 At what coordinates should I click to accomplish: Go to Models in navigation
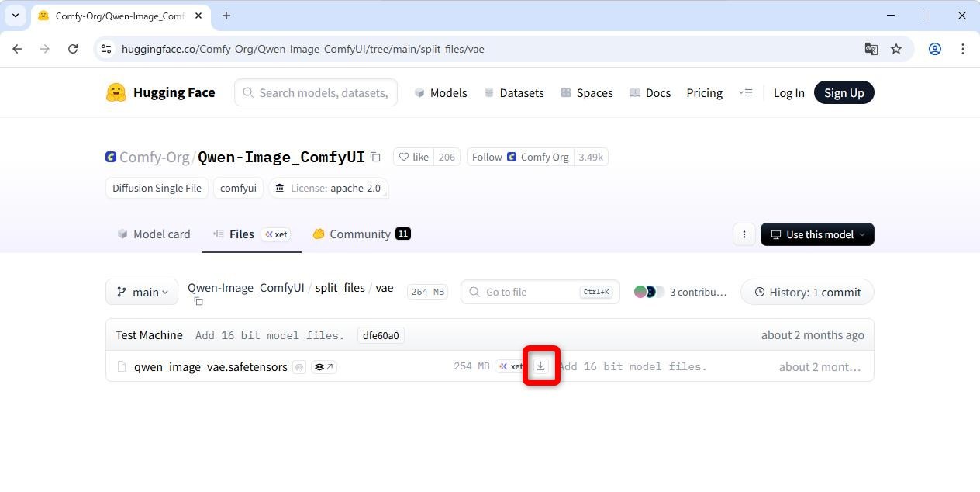440,92
